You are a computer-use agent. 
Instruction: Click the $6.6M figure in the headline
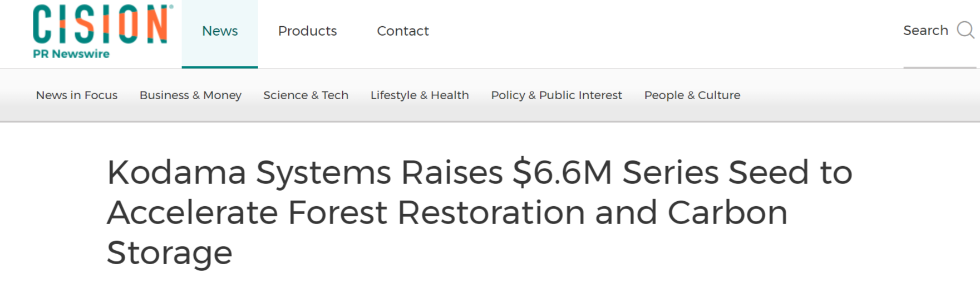click(562, 173)
